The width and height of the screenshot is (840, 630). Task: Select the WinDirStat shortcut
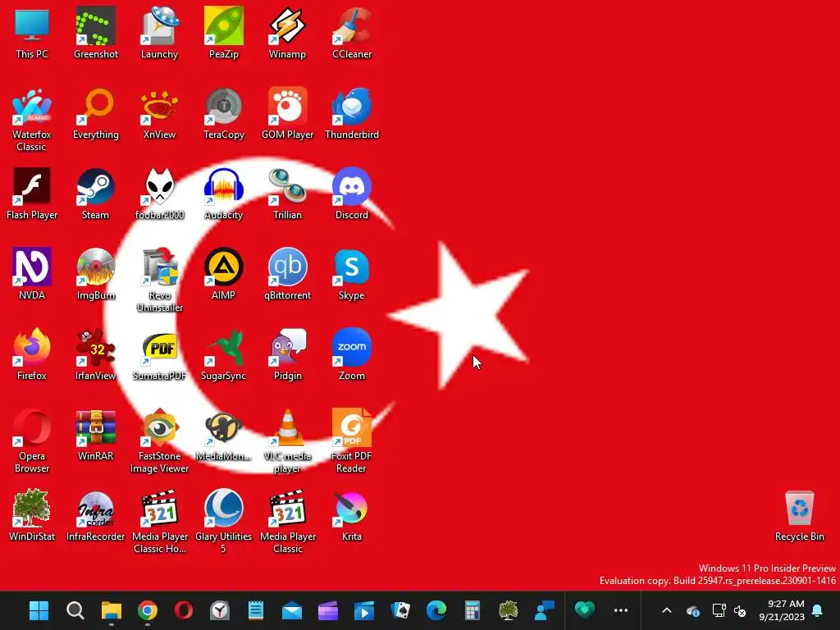coord(32,515)
